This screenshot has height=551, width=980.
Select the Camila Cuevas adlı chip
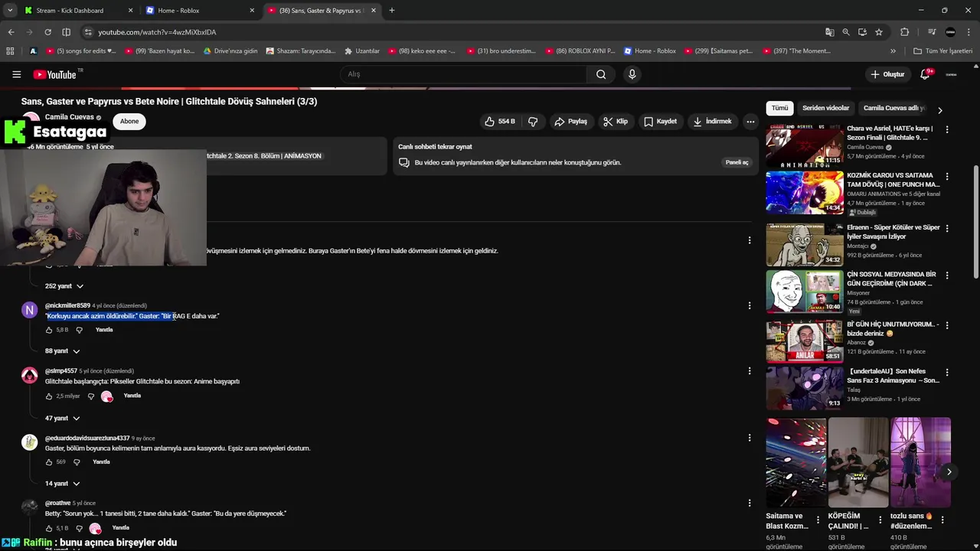894,108
